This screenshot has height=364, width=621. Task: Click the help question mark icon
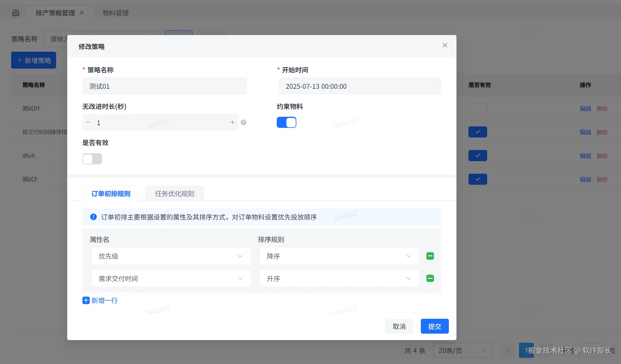pyautogui.click(x=243, y=122)
